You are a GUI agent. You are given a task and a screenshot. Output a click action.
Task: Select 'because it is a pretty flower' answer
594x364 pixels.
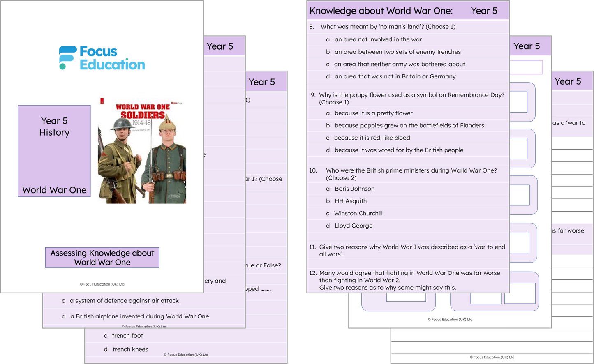tap(373, 113)
